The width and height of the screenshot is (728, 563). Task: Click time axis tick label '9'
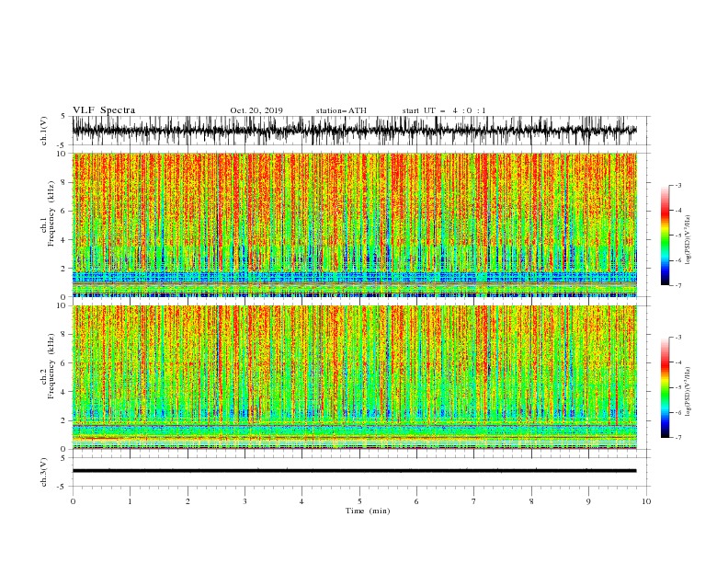[x=588, y=501]
